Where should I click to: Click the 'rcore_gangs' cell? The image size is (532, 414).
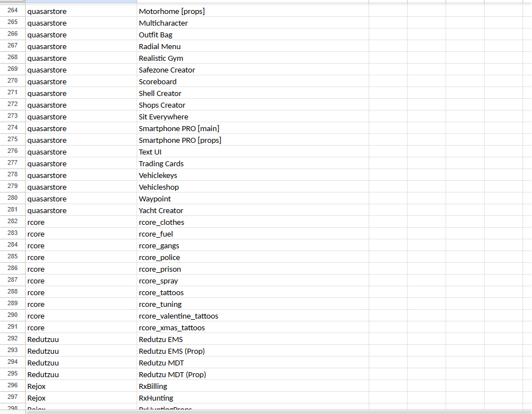[x=253, y=245]
